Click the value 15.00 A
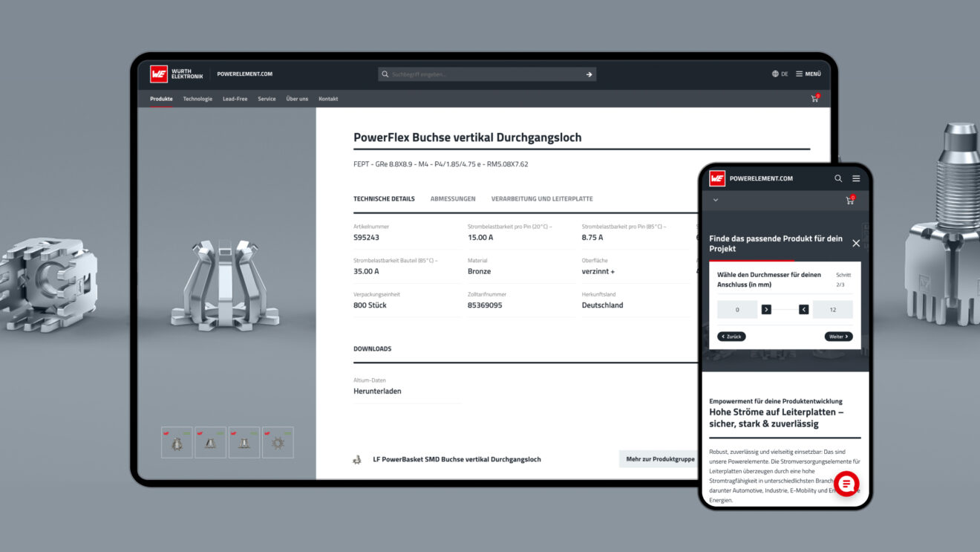 [x=480, y=238]
